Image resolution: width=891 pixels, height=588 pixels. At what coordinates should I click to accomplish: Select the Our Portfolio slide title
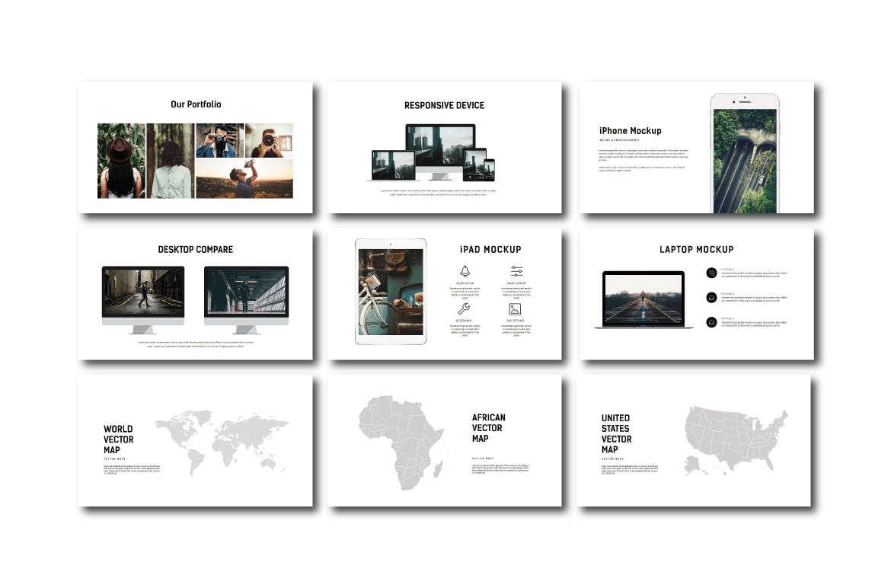(196, 104)
